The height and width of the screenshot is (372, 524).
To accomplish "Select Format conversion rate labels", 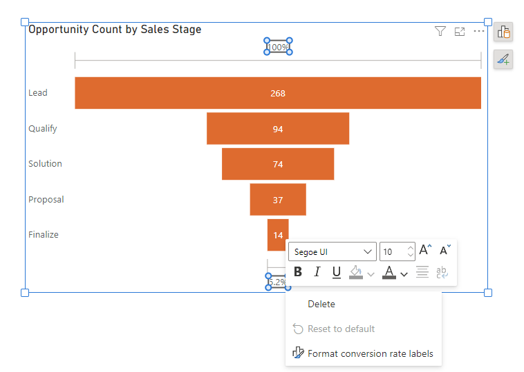I will pyautogui.click(x=370, y=353).
